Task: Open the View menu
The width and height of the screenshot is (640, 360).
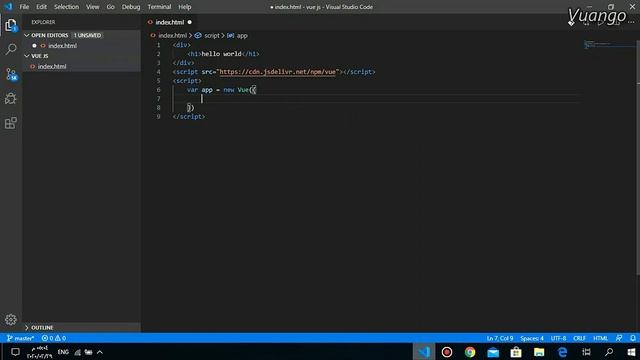Action: point(92,7)
